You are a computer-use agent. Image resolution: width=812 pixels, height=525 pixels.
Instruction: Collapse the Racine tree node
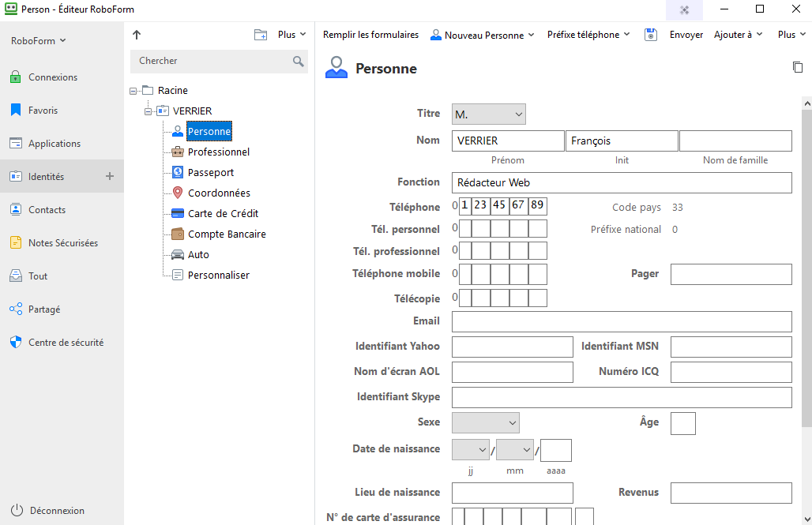click(x=133, y=91)
